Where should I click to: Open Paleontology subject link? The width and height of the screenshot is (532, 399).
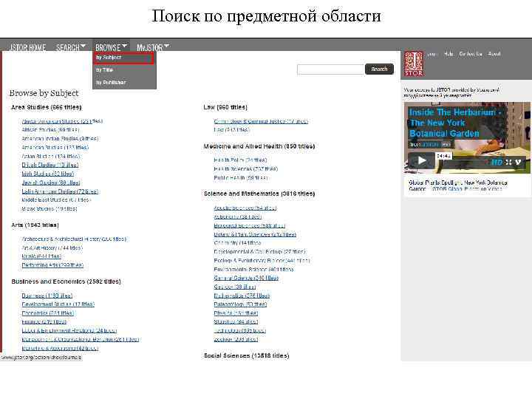(240, 304)
